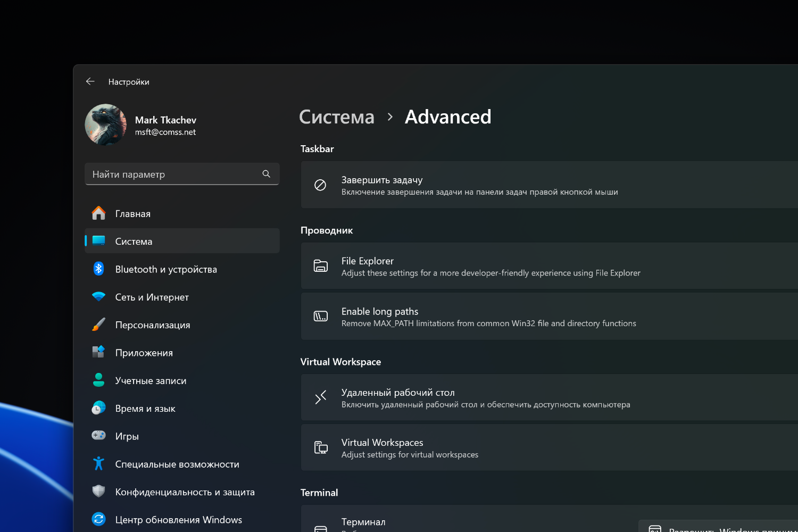The image size is (798, 532).
Task: Click the Проводник section heading
Action: coord(327,230)
